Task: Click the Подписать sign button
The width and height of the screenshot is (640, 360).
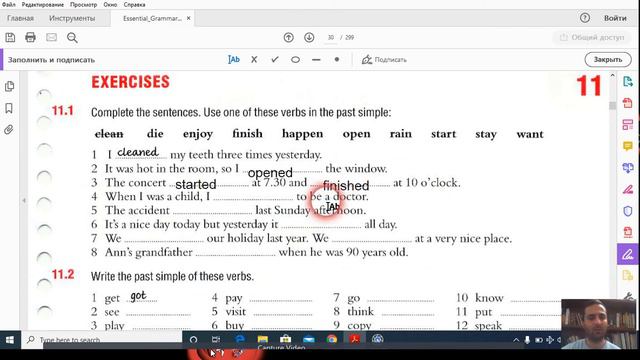Action: click(384, 60)
